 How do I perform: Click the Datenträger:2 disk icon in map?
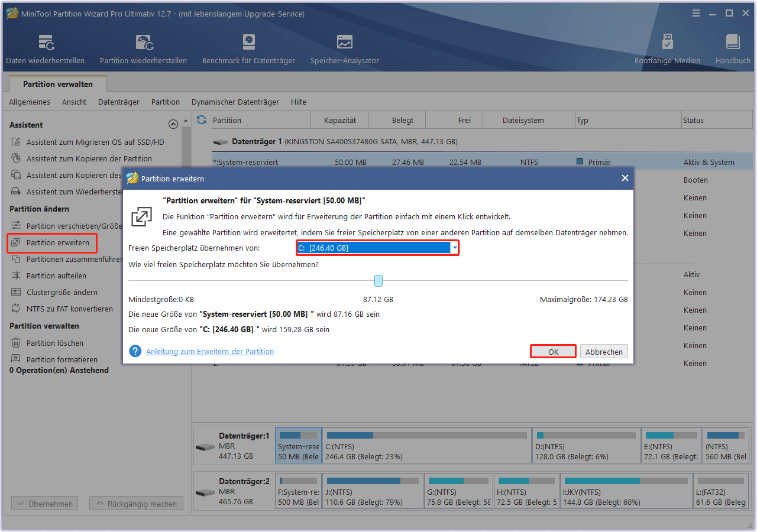click(x=205, y=492)
